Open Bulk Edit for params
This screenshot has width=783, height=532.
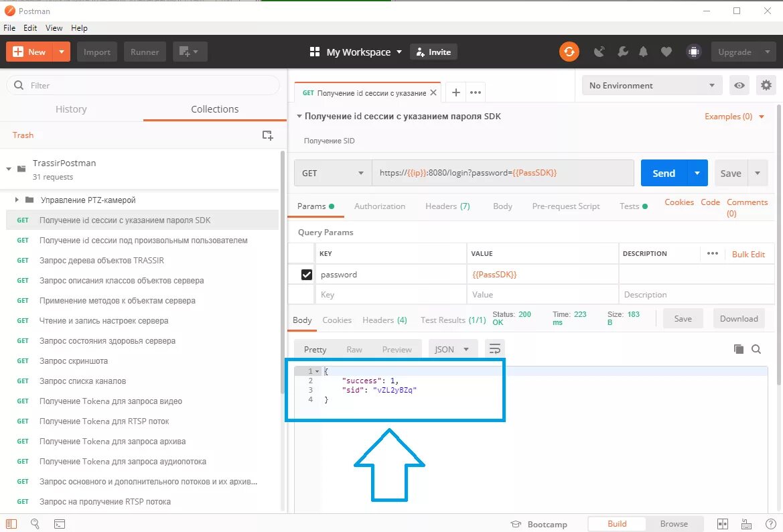748,254
